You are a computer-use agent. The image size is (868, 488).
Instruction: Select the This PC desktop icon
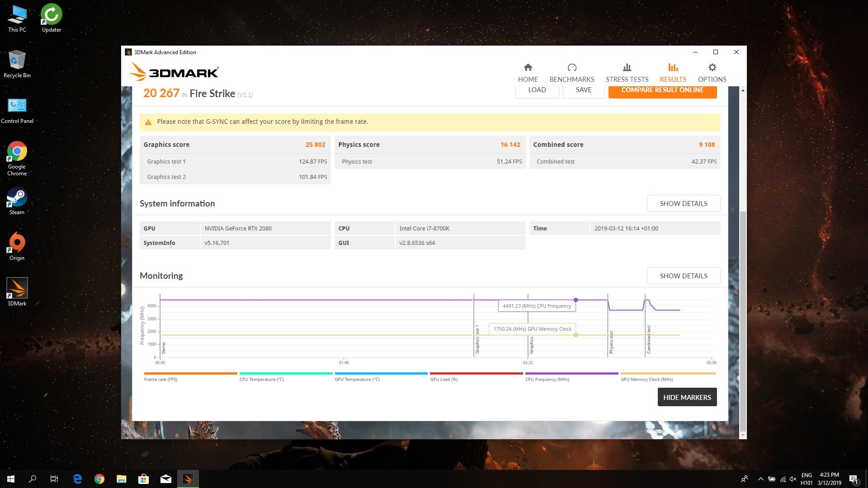tap(17, 19)
